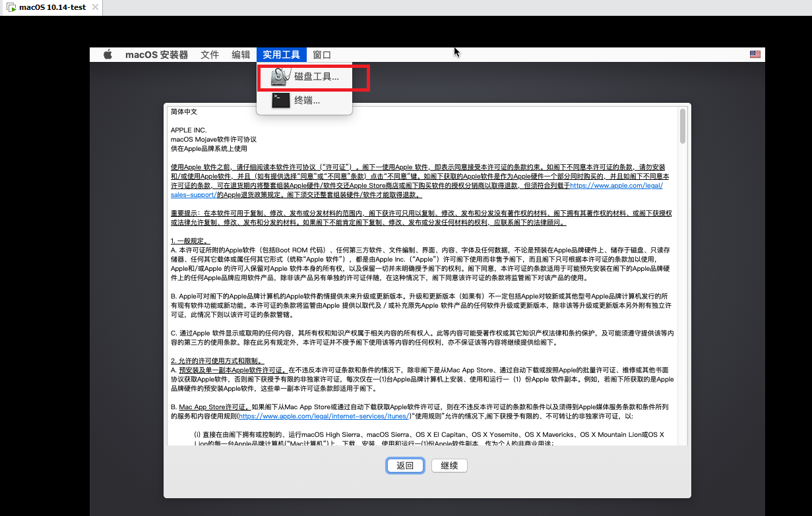The image size is (812, 516).
Task: Open the Apple menu logo
Action: click(108, 55)
